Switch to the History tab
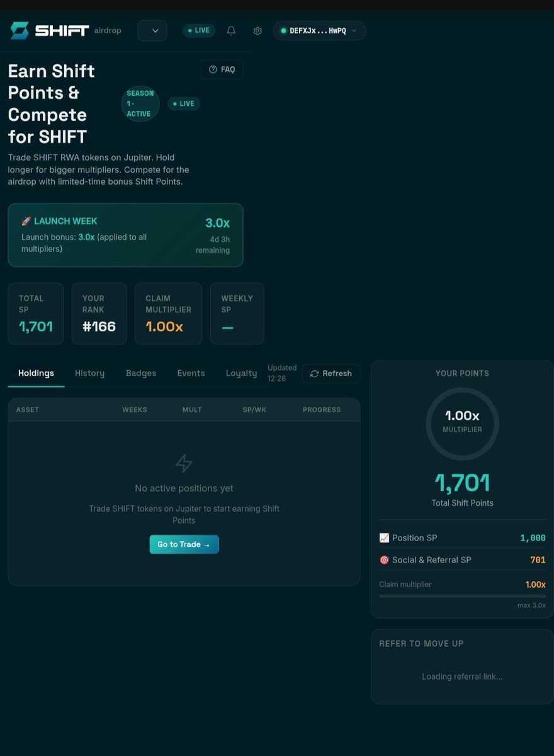This screenshot has height=756, width=554. (x=90, y=373)
